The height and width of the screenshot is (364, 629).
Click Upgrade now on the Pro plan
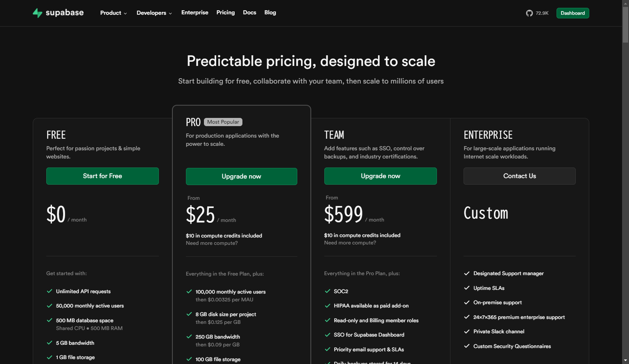pyautogui.click(x=241, y=176)
